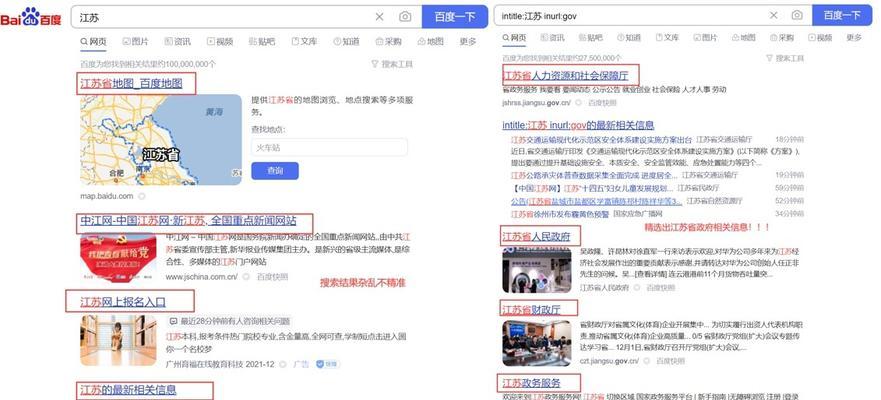Select 网页 tab on the right page
881x400 pixels.
514,38
